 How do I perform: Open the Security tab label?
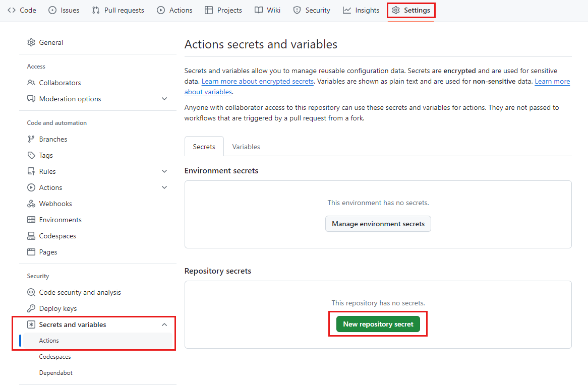318,10
